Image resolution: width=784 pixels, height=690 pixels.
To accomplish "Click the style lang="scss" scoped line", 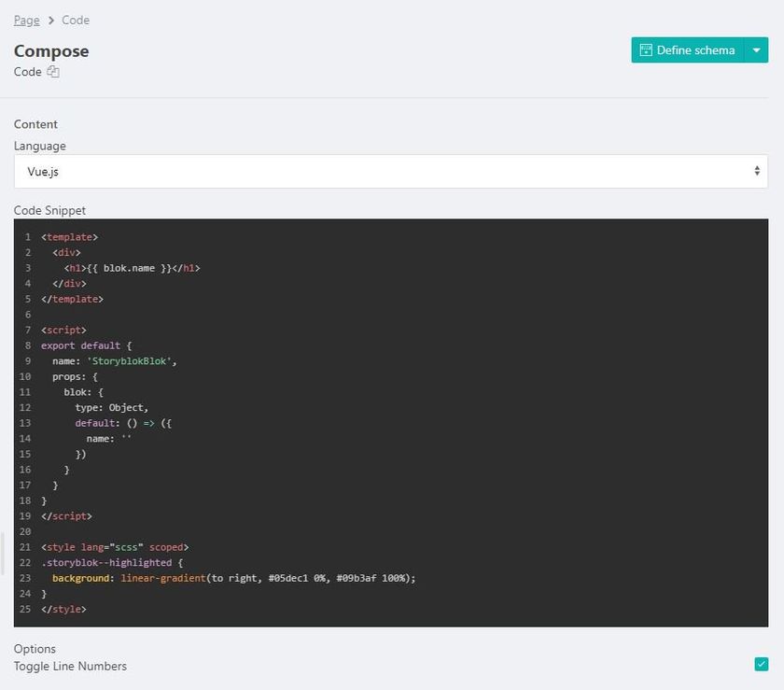I will 115,547.
